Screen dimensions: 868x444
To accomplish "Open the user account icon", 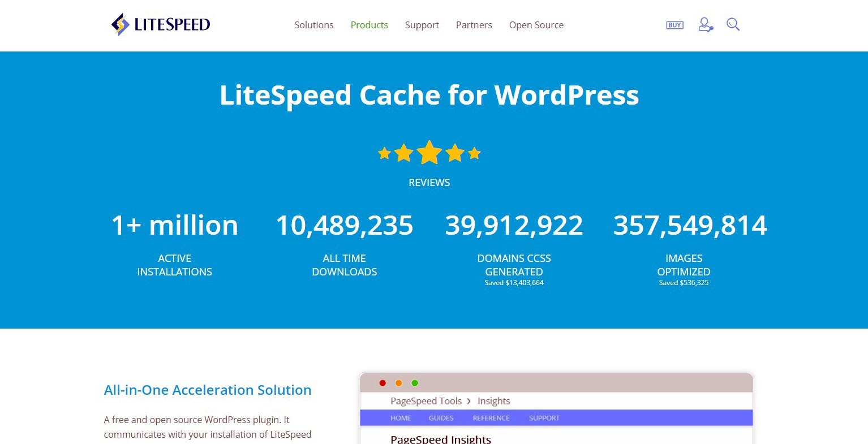I will [706, 24].
